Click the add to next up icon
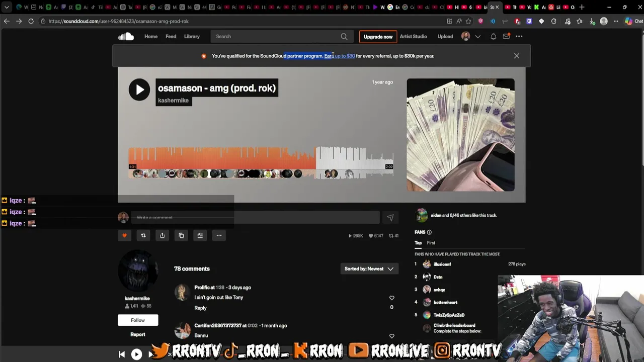644x362 pixels. click(200, 235)
